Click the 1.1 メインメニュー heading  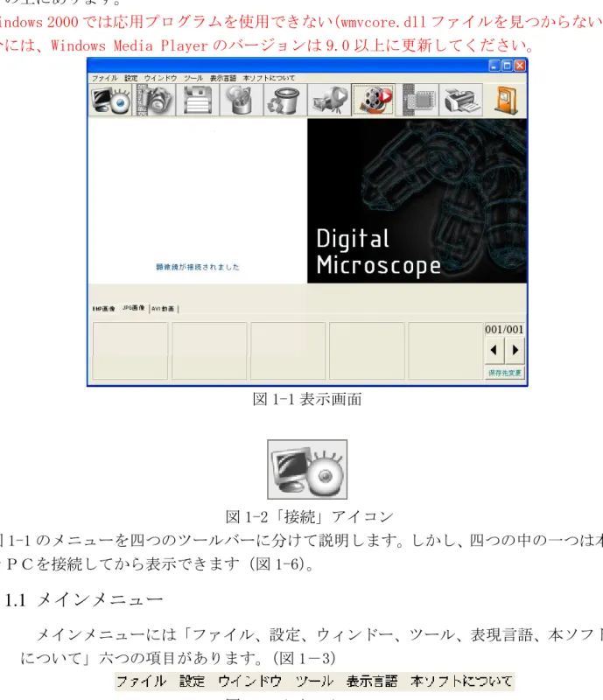click(84, 599)
